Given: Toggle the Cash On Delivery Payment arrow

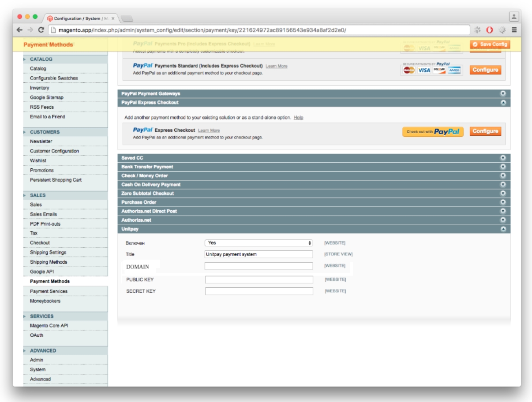Looking at the screenshot, I should pyautogui.click(x=502, y=185).
